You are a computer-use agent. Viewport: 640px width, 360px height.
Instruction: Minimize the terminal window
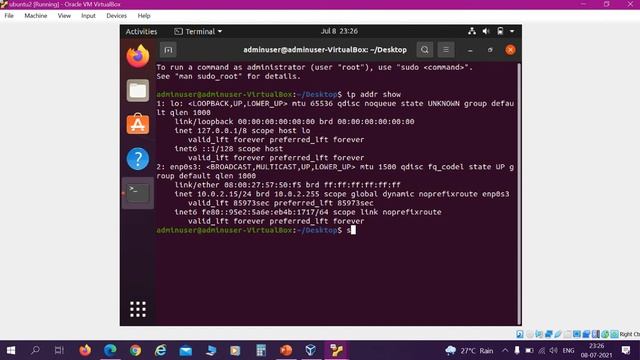[470, 50]
